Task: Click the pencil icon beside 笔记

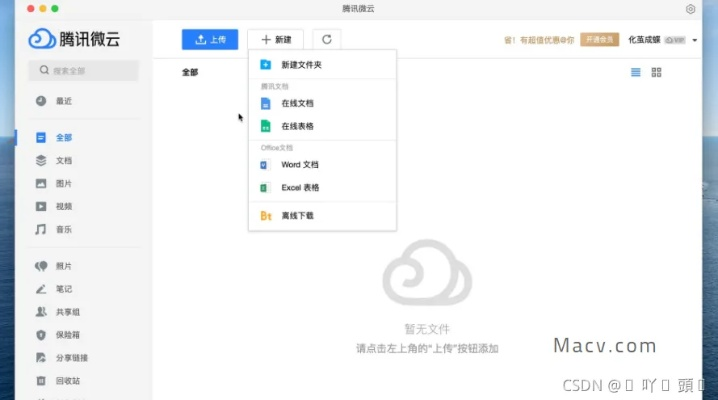Action: [x=41, y=289]
